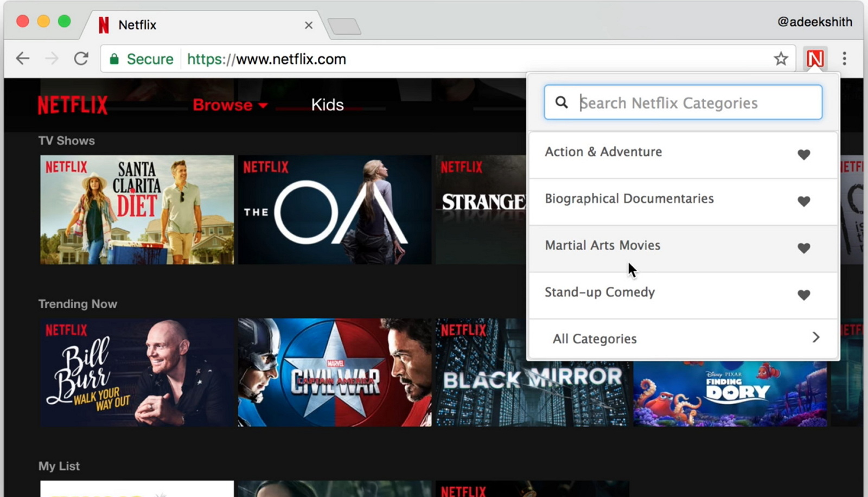Click the Netflix Categories extension icon
This screenshot has width=868, height=497.
pos(815,59)
